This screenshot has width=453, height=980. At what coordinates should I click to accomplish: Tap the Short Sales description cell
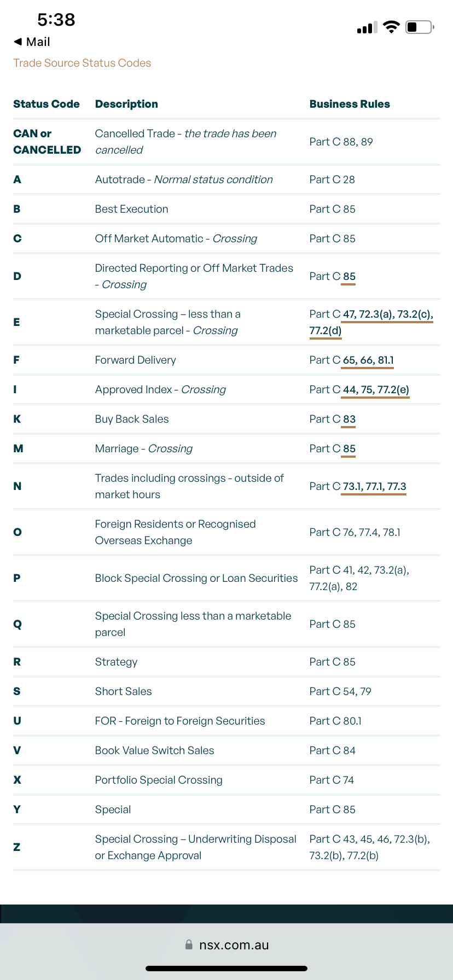123,691
